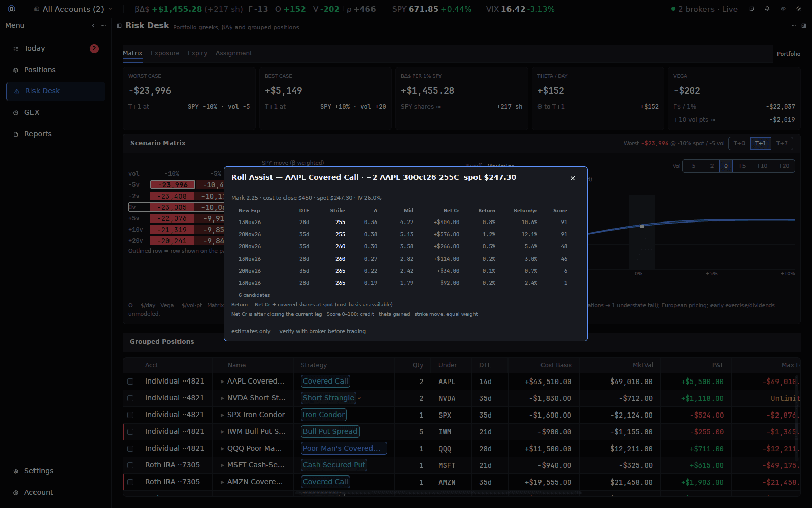
Task: Go to Positions in the sidebar
Action: [56, 70]
